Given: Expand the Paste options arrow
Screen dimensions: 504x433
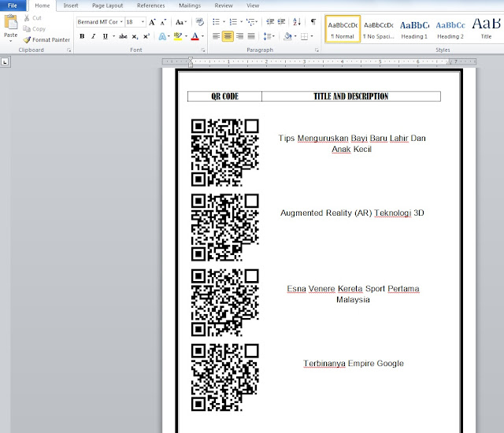Looking at the screenshot, I should (x=10, y=41).
